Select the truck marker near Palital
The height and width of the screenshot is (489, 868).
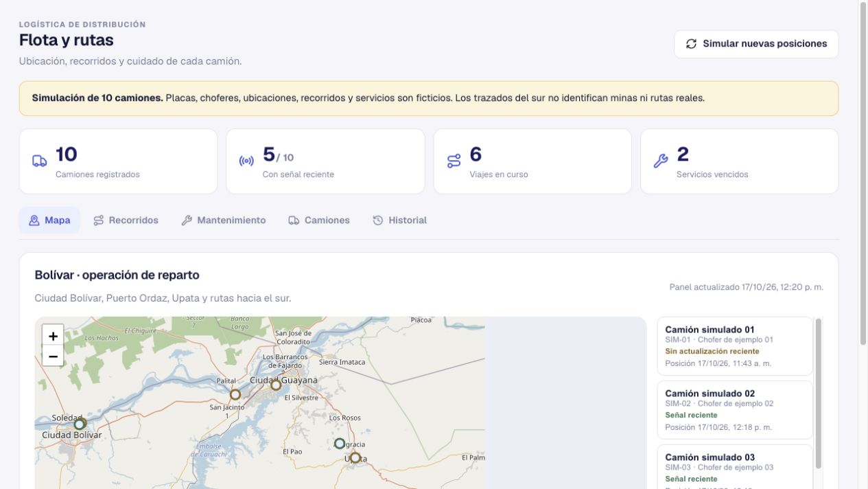coord(235,394)
